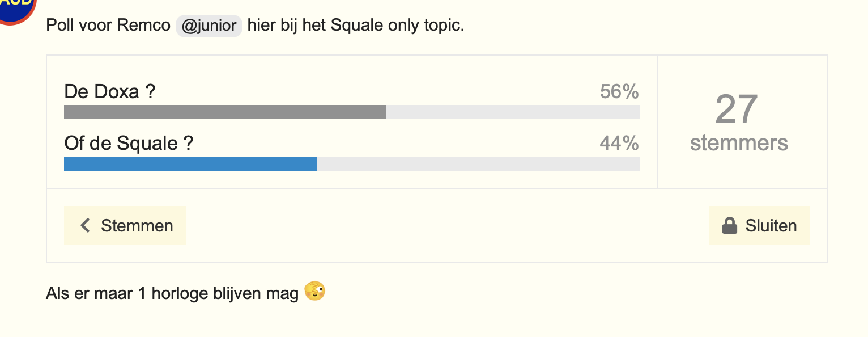Close the poll with Sluiten

[x=759, y=225]
